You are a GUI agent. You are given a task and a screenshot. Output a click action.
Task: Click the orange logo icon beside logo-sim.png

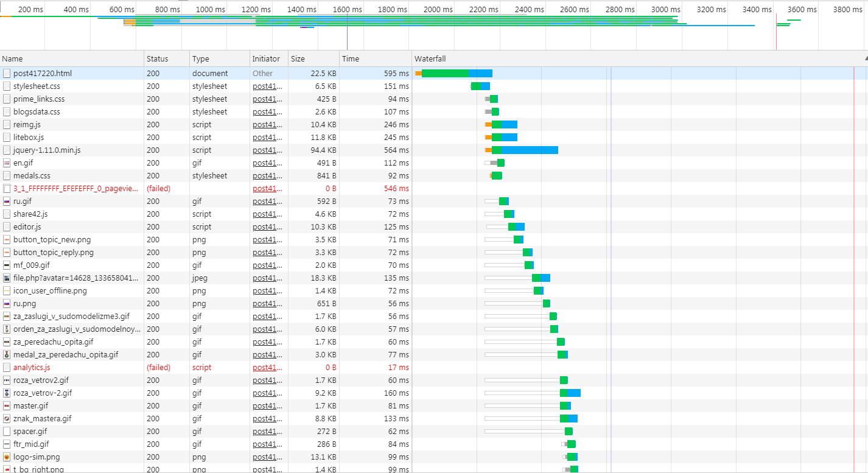point(7,457)
